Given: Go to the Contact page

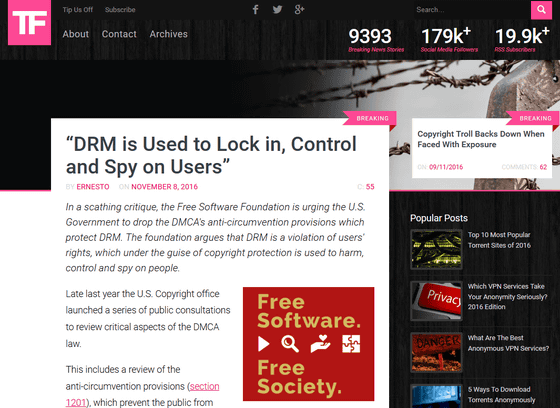Looking at the screenshot, I should pyautogui.click(x=119, y=34).
